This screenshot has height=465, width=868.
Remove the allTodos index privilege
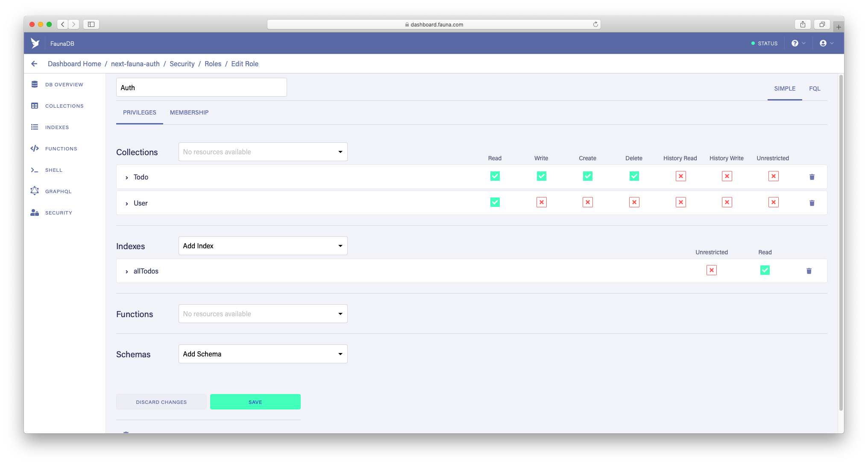click(x=809, y=271)
